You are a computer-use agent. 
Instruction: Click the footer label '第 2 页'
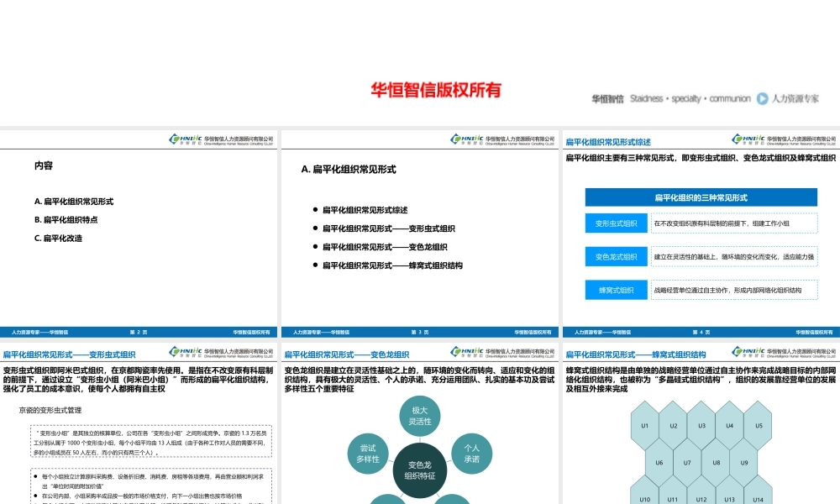tap(139, 333)
